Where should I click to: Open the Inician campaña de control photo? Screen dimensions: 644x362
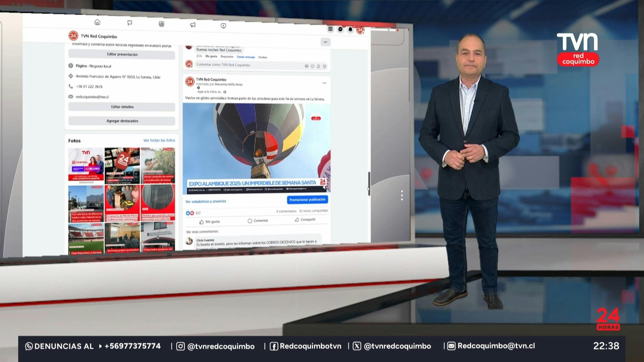tap(158, 166)
